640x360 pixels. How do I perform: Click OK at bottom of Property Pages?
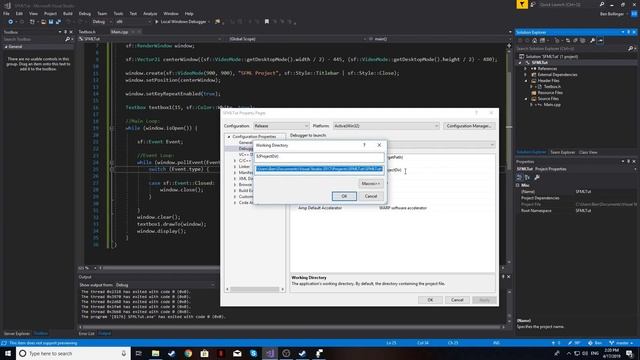(430, 300)
